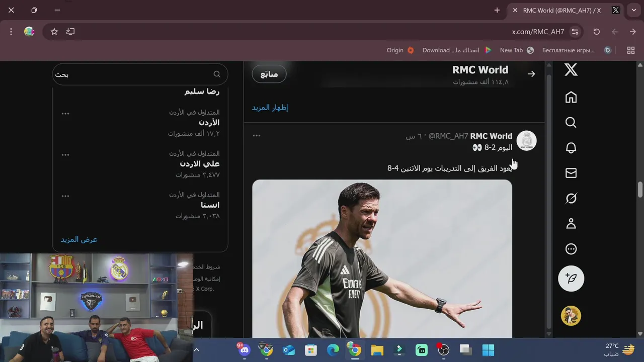Screen dimensions: 644x362
Task: Open apps grid icon in bookmarks bar
Action: point(631,50)
